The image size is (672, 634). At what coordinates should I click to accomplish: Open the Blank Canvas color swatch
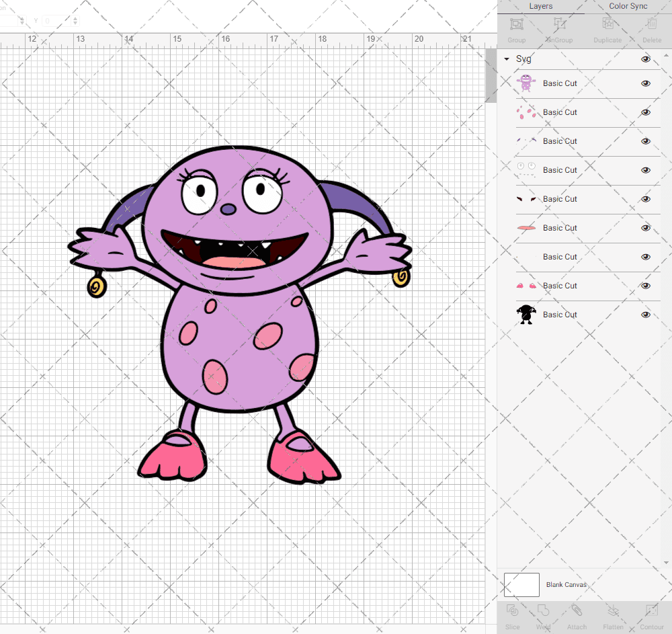[521, 585]
